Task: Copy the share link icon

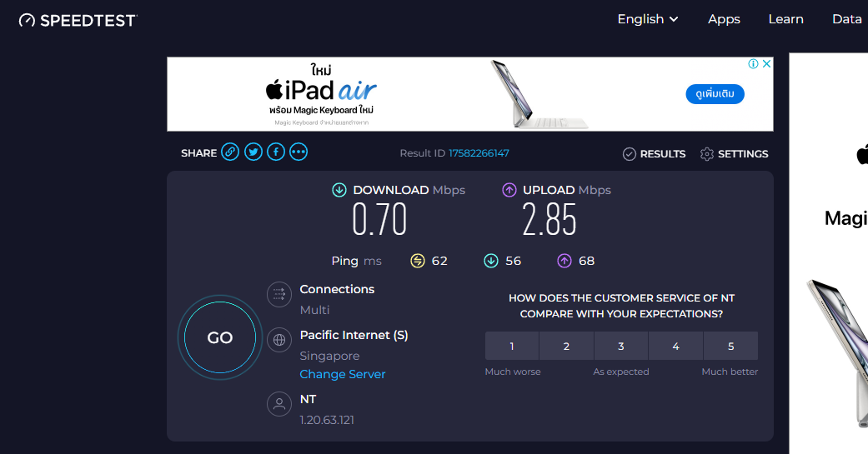Action: point(230,152)
